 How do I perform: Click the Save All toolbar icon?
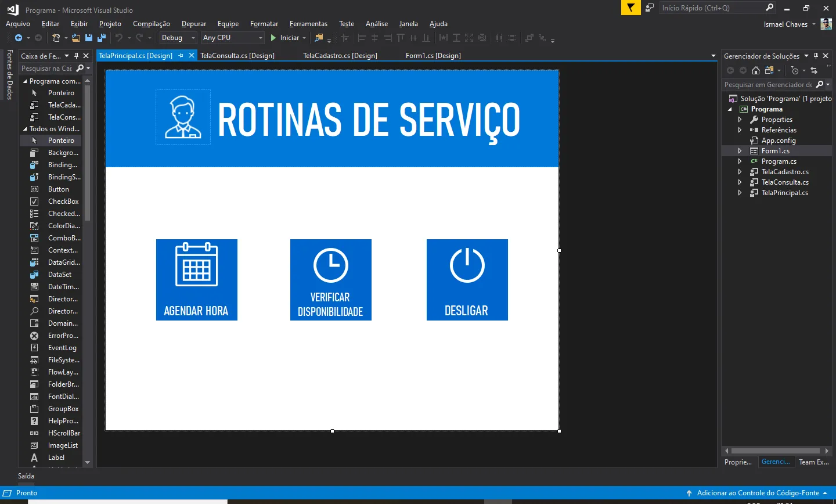102,38
